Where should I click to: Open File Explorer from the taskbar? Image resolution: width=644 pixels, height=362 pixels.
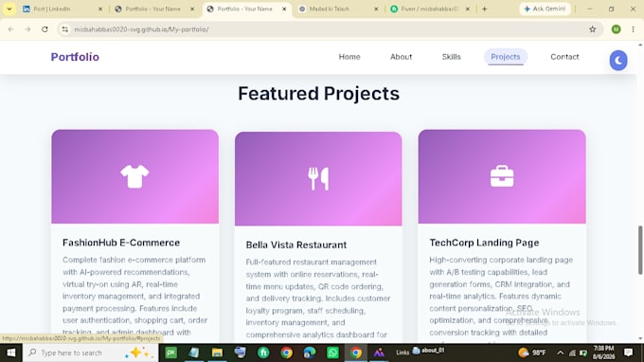pyautogui.click(x=217, y=353)
